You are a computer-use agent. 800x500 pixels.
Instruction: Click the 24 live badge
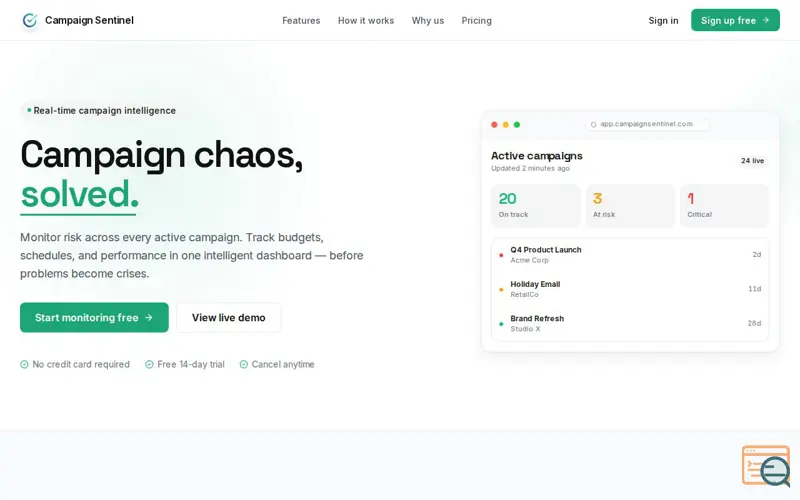tap(752, 161)
